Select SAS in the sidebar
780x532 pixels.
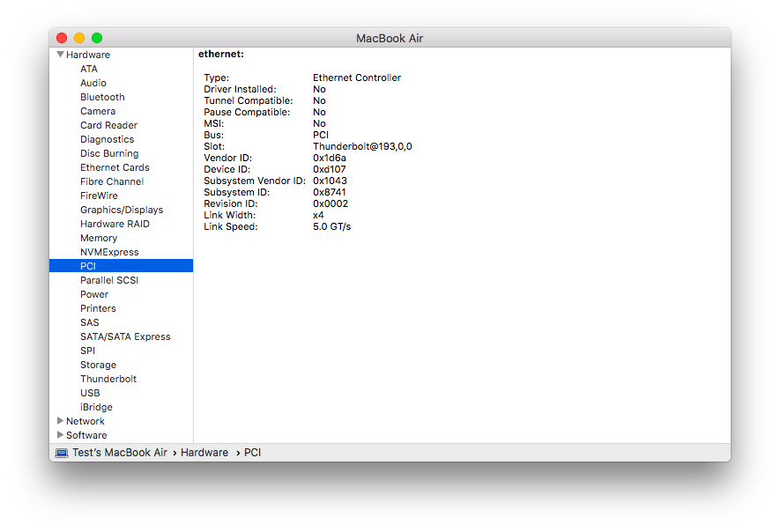90,322
